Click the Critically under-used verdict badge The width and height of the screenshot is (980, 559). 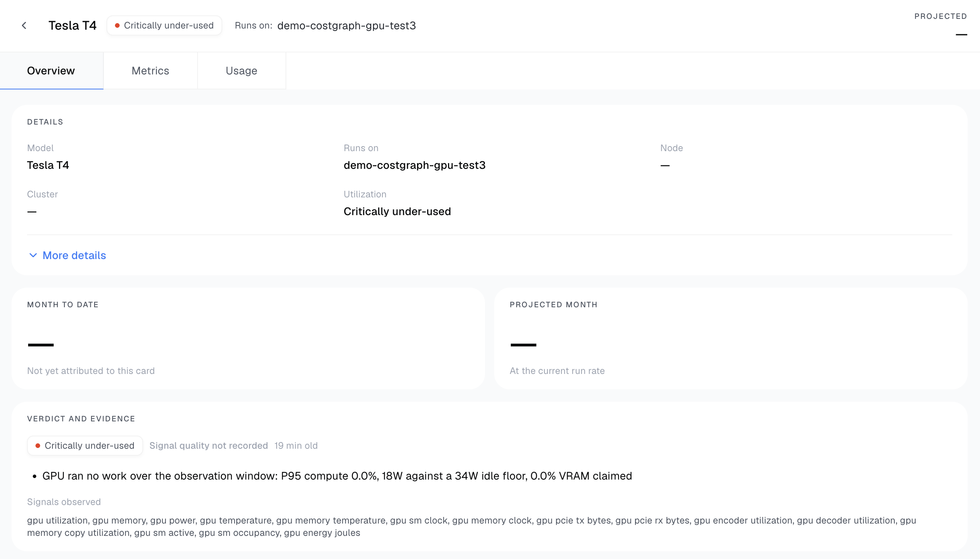[x=85, y=446]
